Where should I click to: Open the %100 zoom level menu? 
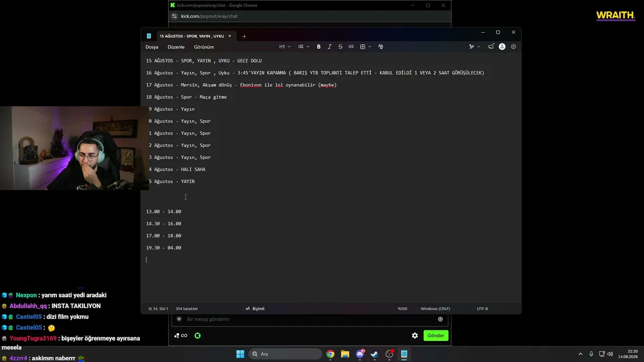pyautogui.click(x=403, y=309)
